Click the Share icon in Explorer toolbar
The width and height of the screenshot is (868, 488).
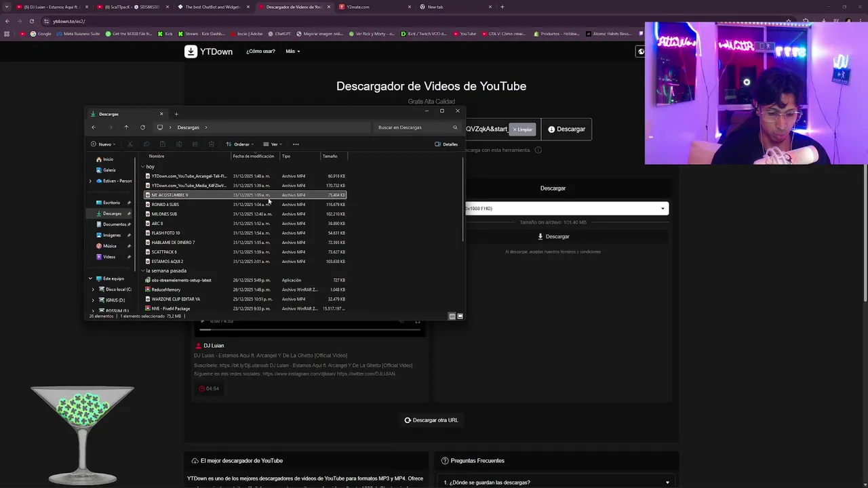pos(195,144)
